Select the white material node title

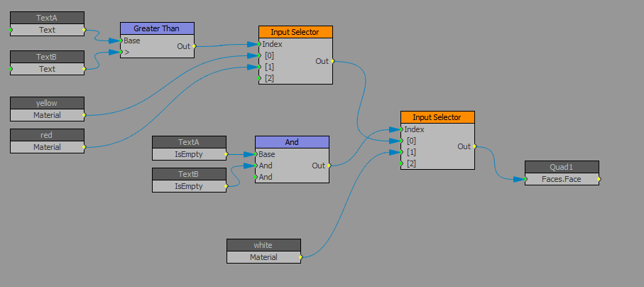(x=263, y=245)
